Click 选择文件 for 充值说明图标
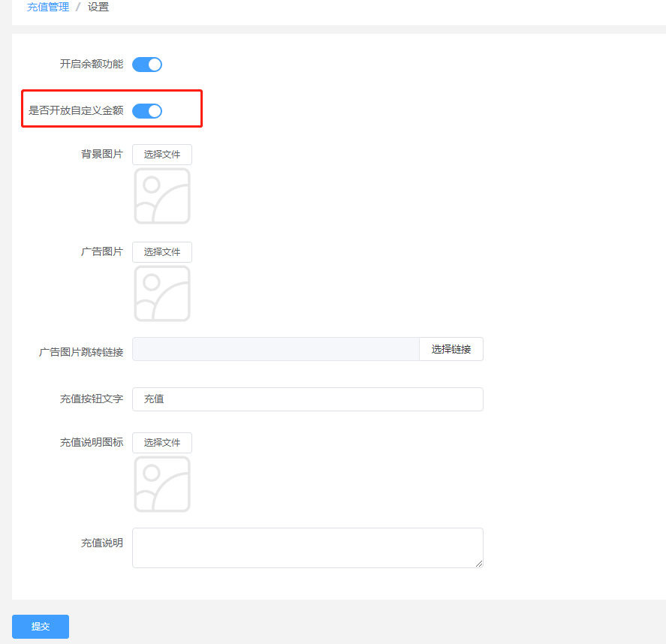Screen dimensions: 666x644 [162, 443]
